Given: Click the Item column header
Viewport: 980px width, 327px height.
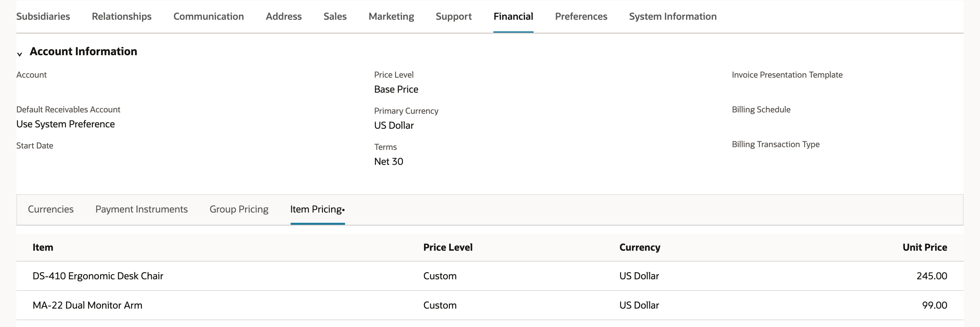Looking at the screenshot, I should [x=43, y=247].
